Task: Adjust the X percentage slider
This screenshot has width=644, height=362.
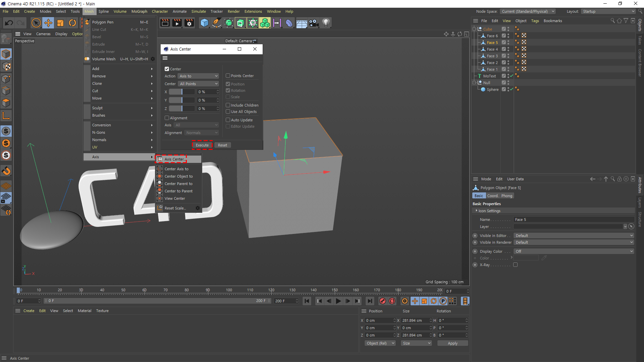Action: [x=181, y=92]
